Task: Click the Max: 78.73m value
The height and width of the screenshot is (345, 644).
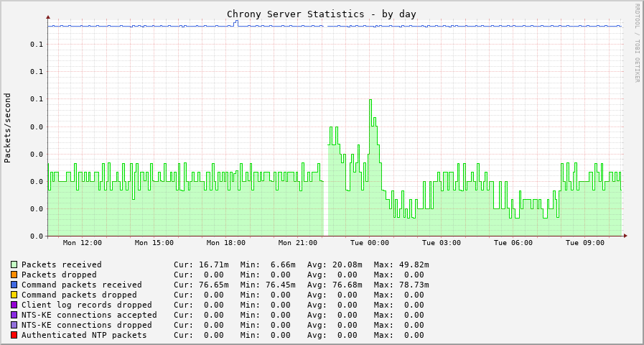Action: pyautogui.click(x=401, y=285)
